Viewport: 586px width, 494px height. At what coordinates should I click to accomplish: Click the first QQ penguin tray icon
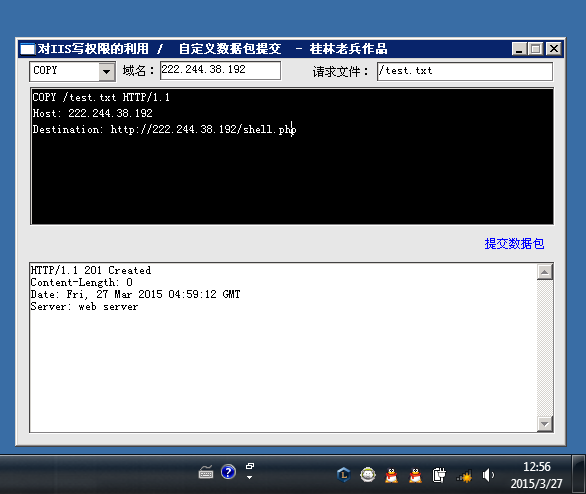[391, 475]
